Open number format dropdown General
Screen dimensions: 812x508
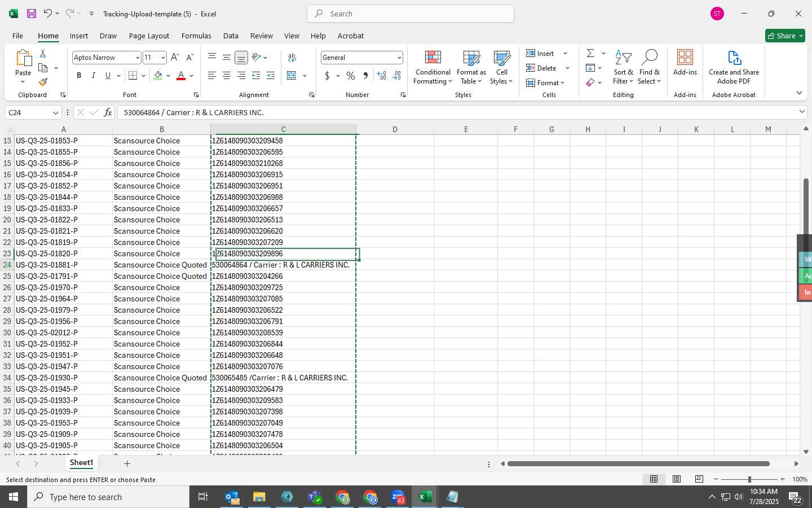point(399,58)
